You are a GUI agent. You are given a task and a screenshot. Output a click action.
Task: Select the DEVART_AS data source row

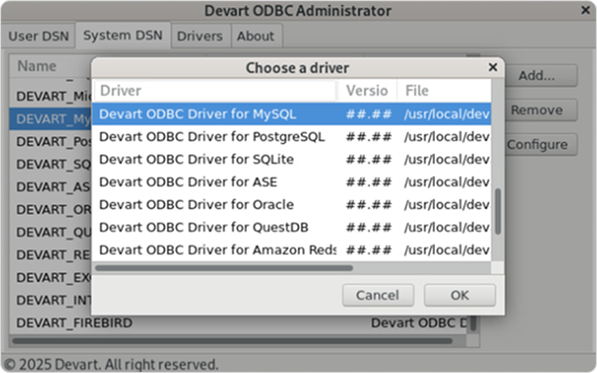(51, 187)
